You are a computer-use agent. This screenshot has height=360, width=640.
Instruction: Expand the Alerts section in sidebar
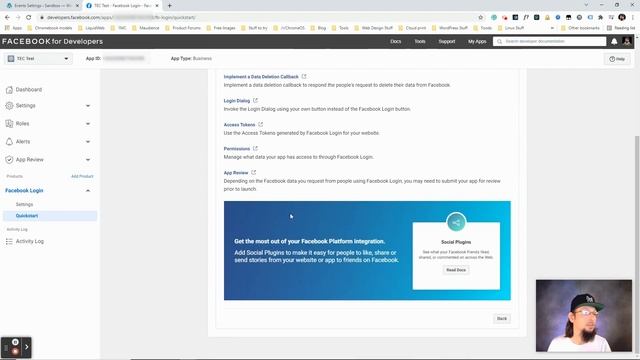[88, 142]
